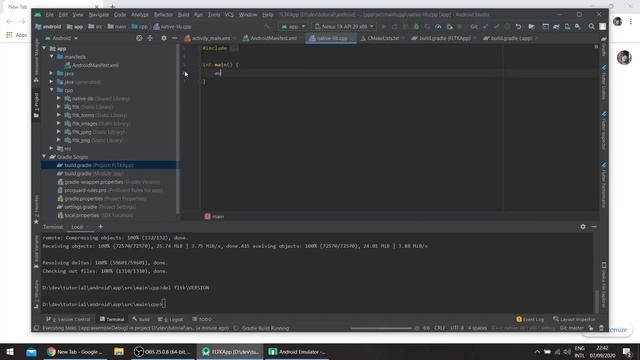Viewport: 640px width, 360px height.
Task: Click the Undo rollback arrow icon
Action: coord(518,27)
